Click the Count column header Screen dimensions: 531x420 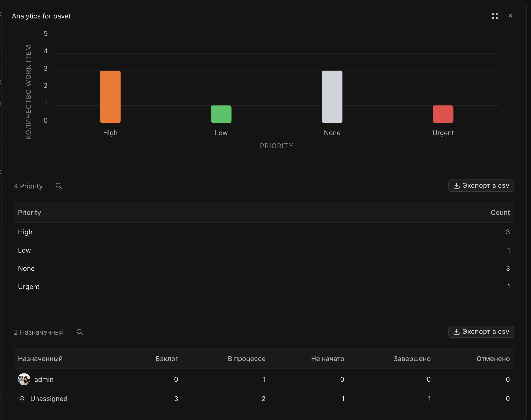(x=500, y=212)
